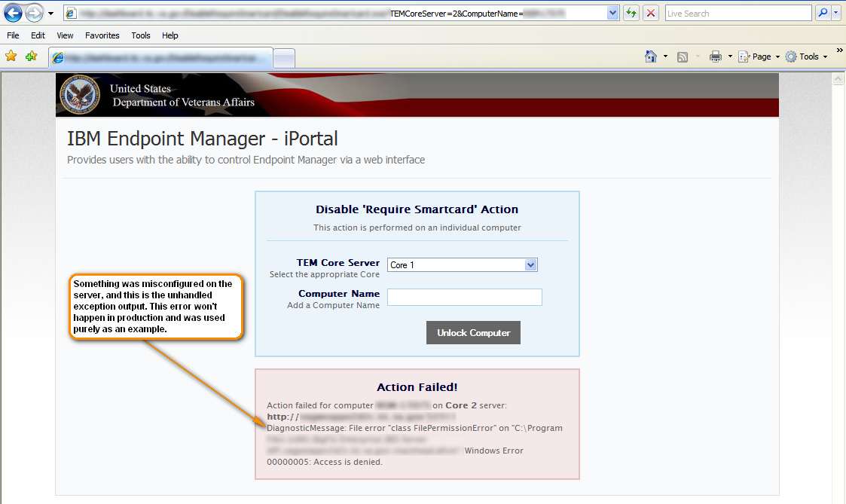Select the open browser tab
The height and width of the screenshot is (504, 846).
[160, 58]
